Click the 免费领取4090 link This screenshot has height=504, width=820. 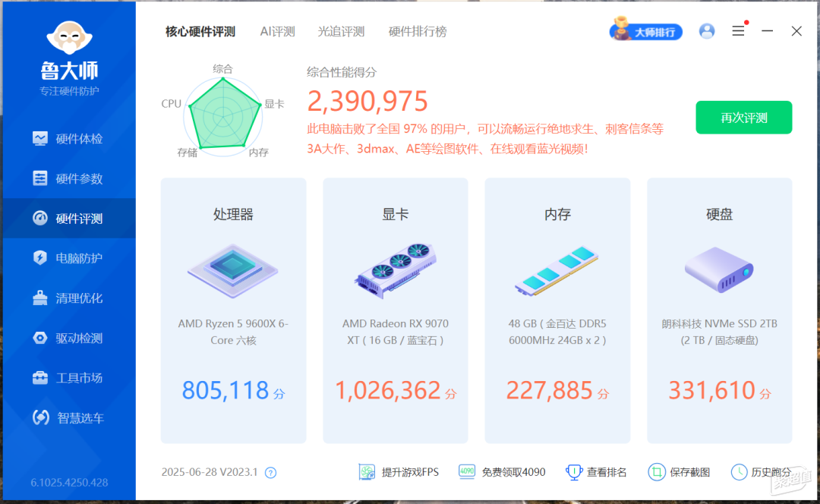tap(502, 472)
